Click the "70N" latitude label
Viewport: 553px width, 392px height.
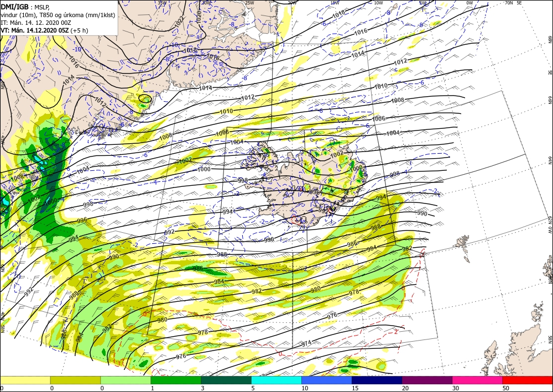tap(509, 3)
